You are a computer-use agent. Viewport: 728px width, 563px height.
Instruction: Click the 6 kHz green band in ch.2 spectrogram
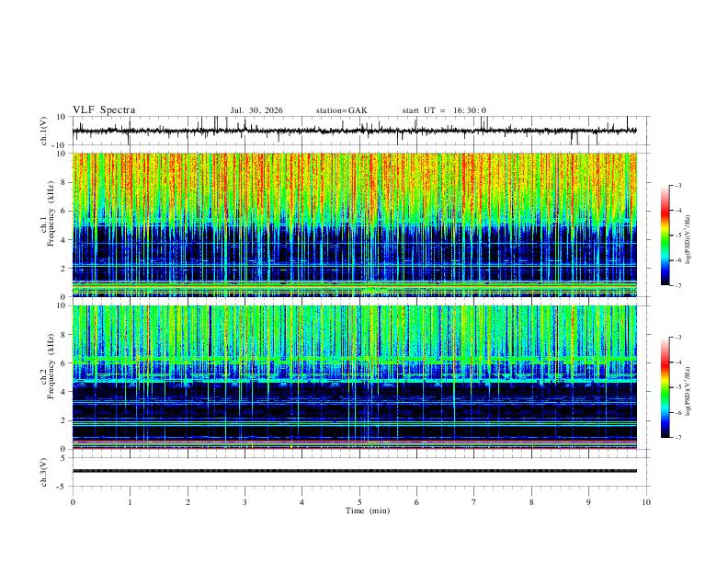[x=355, y=360]
